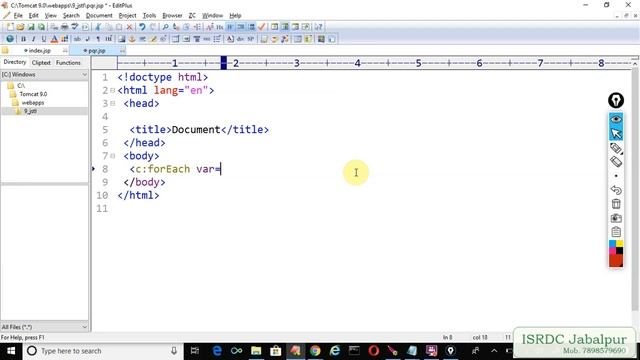Image resolution: width=640 pixels, height=360 pixels.
Task: Open the Tools menu
Action: 149,16
